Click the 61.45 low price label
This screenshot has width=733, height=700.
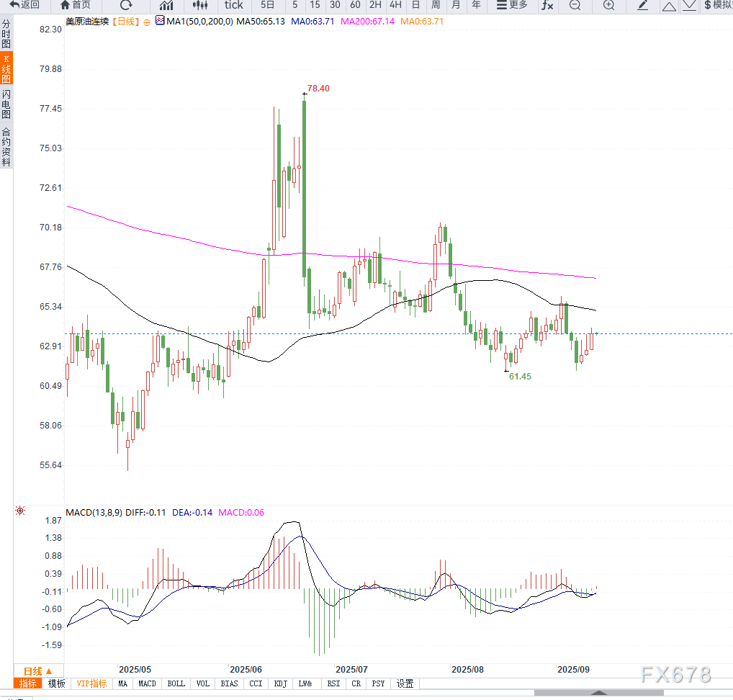pyautogui.click(x=520, y=377)
